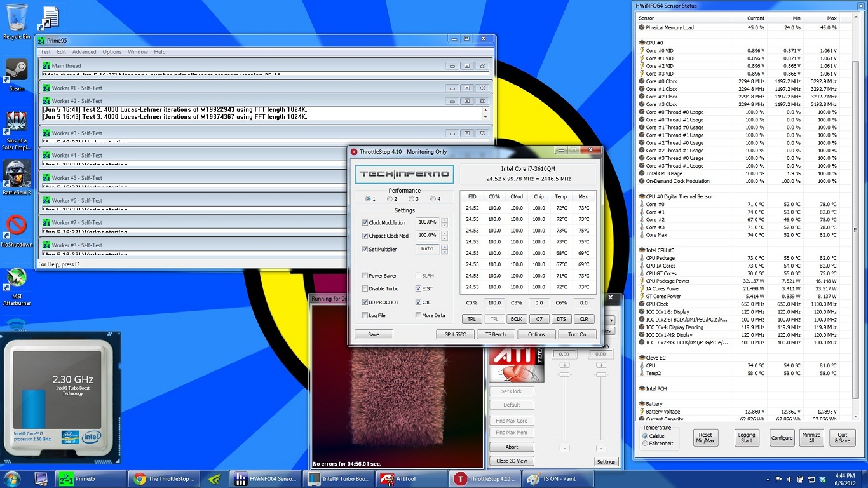Enable the Power Saver checkbox
Image resolution: width=868 pixels, height=488 pixels.
point(365,276)
